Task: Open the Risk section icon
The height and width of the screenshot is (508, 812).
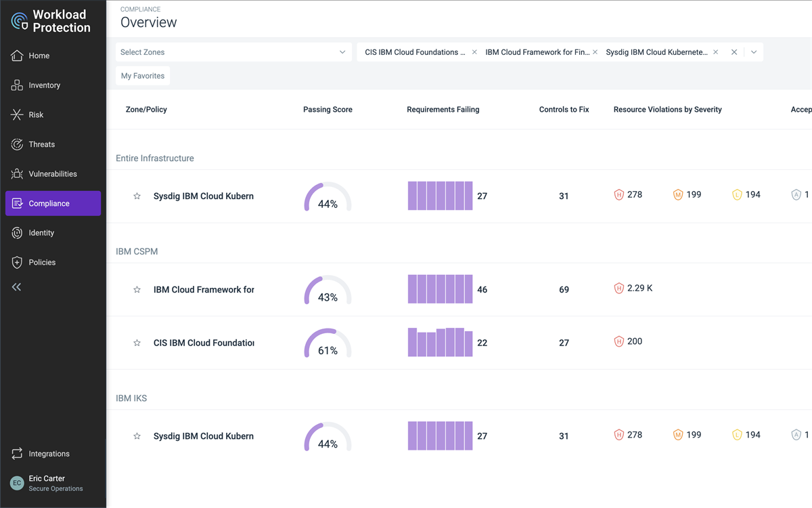Action: pos(17,115)
